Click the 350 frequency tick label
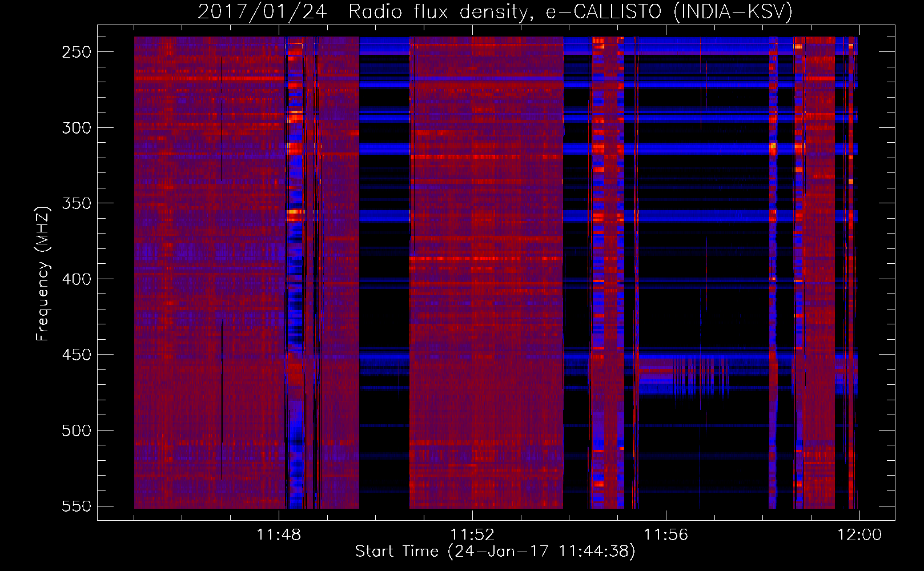 (77, 203)
